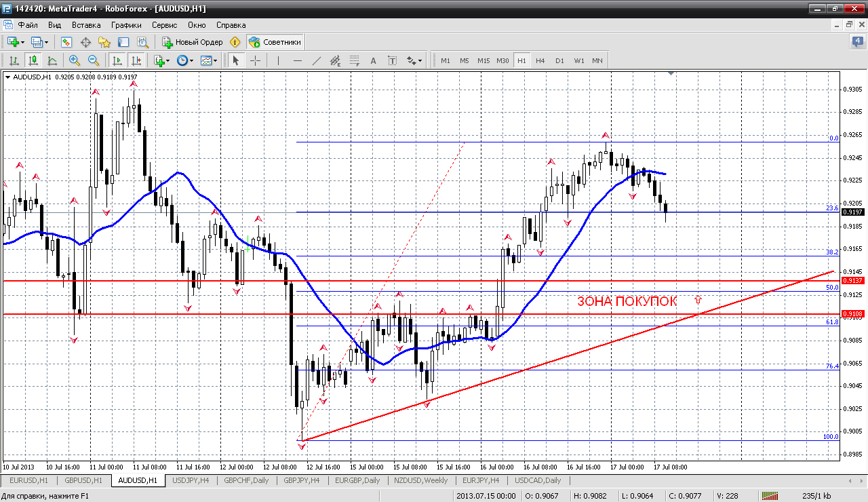Switch to the GBPUSD,H1 chart tab
This screenshot has height=502, width=868.
coord(83,480)
